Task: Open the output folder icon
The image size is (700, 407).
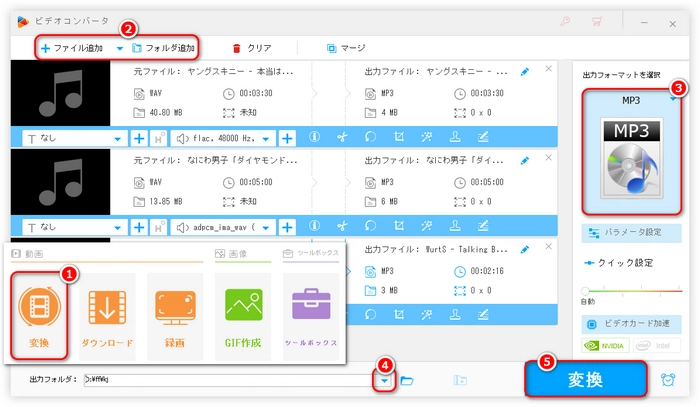Action: pos(407,381)
